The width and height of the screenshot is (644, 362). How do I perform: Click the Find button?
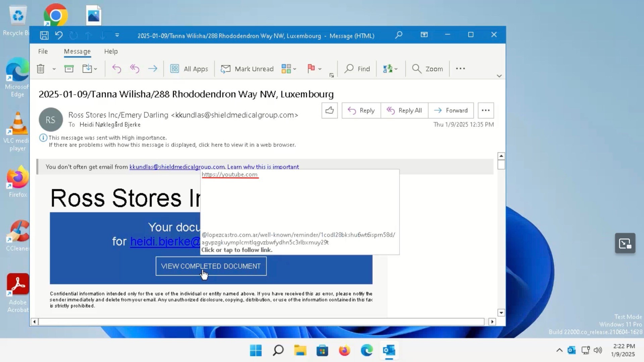[x=357, y=69]
